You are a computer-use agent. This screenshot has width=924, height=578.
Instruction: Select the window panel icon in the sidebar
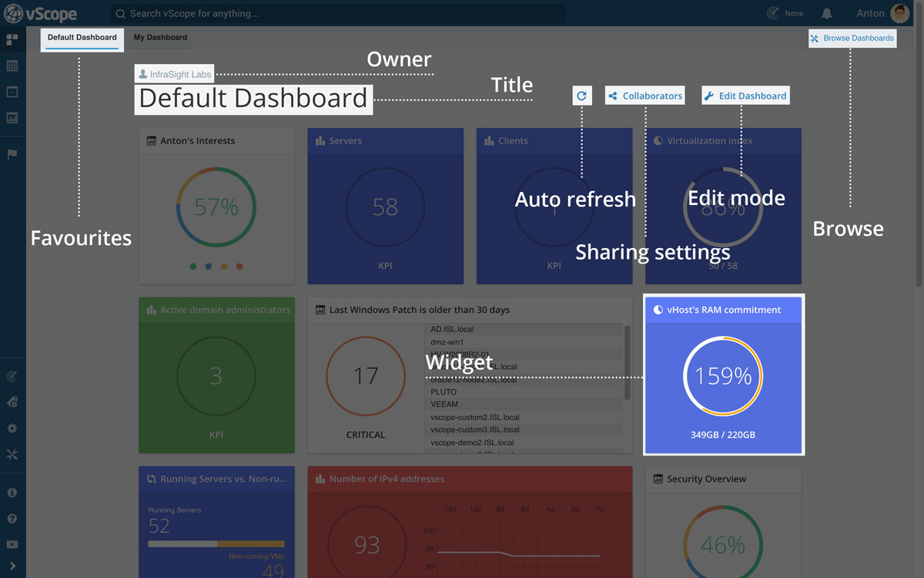tap(12, 92)
